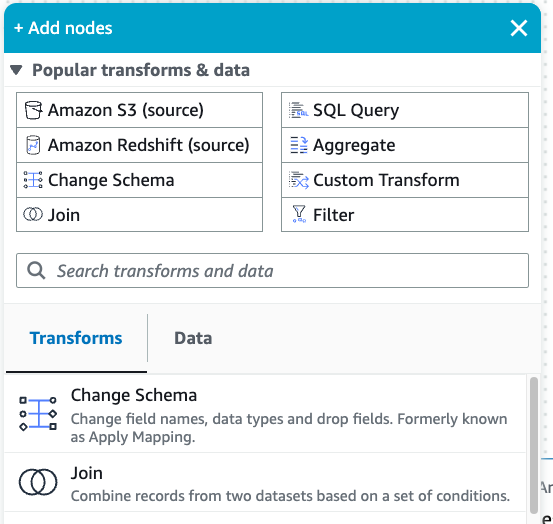Viewport: 553px width, 524px height.
Task: Close the Add nodes panel
Action: [519, 28]
